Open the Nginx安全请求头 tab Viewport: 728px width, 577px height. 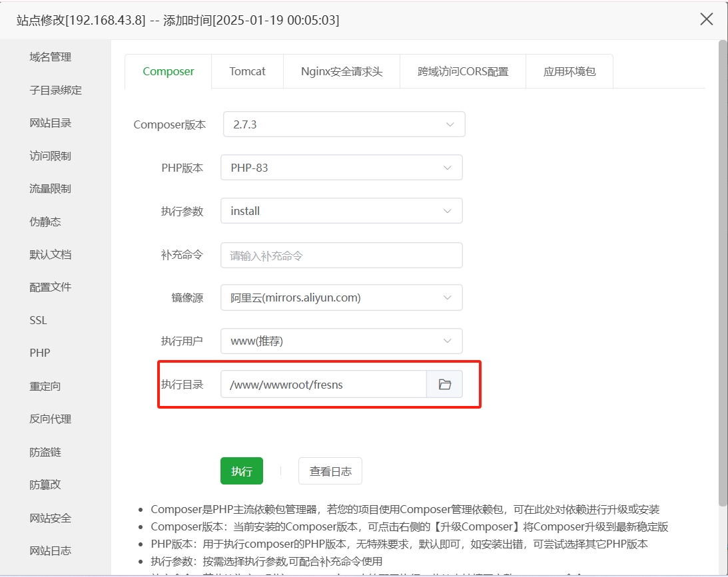click(341, 71)
